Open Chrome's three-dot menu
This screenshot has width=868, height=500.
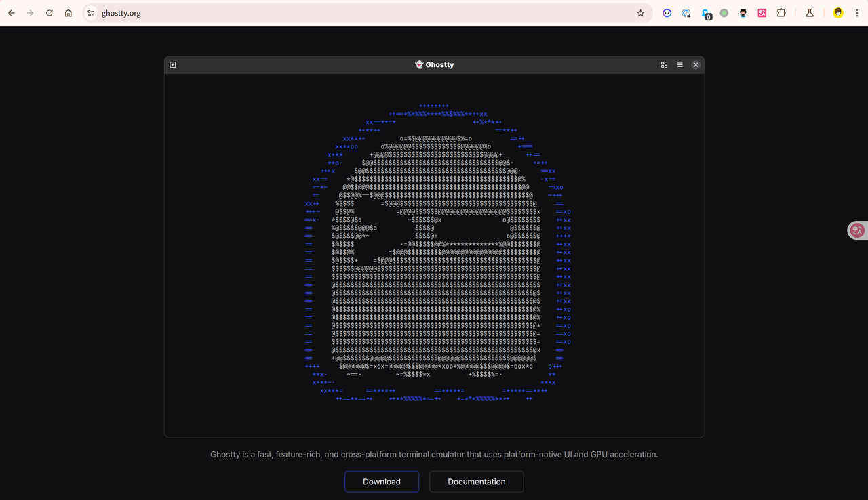pyautogui.click(x=856, y=13)
